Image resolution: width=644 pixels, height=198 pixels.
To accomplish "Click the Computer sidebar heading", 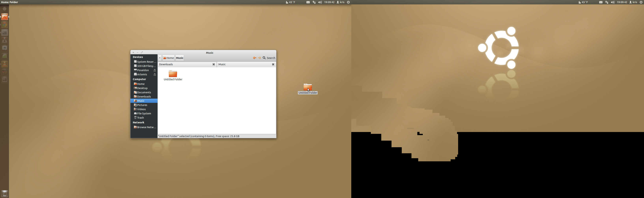I will 139,79.
